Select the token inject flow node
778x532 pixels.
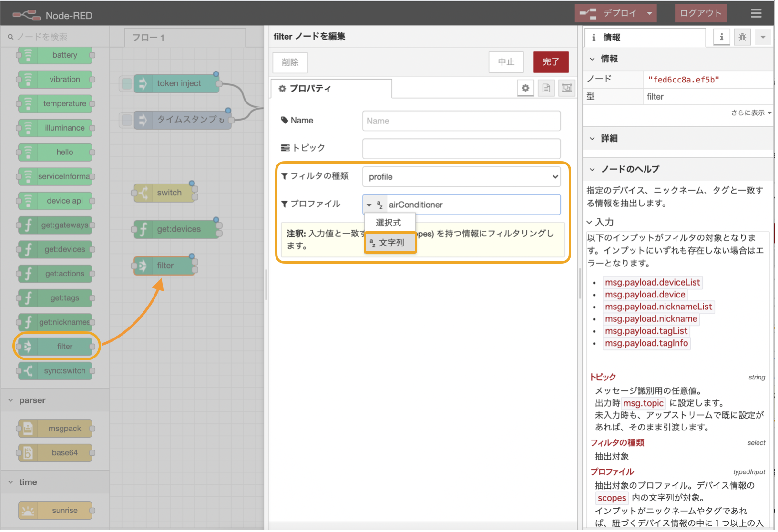click(x=177, y=84)
